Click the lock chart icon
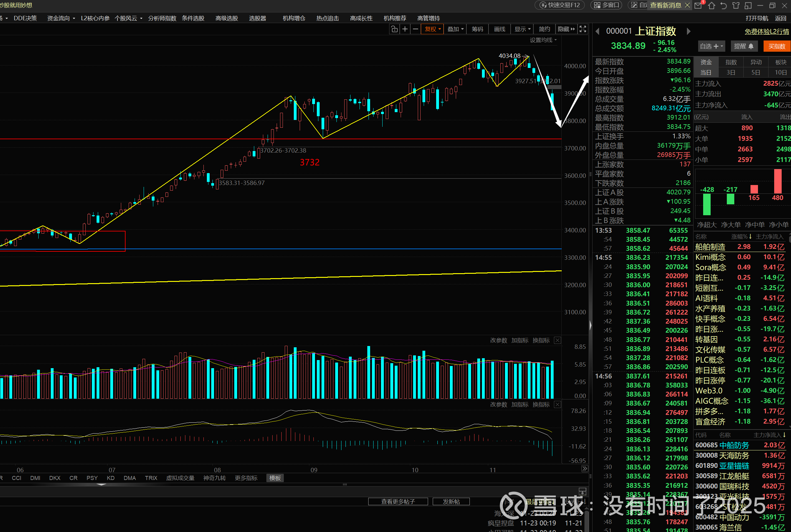Viewport: 791px width, 532px height. [x=394, y=29]
